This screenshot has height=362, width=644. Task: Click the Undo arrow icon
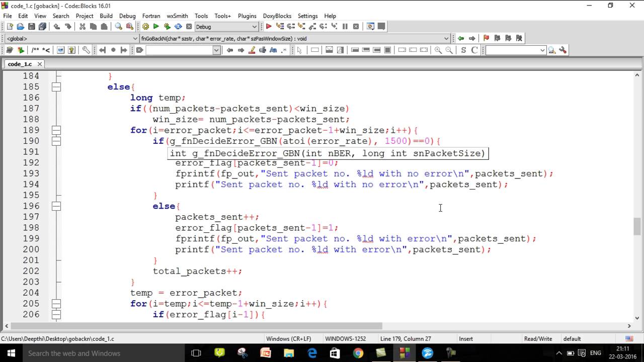click(x=57, y=27)
